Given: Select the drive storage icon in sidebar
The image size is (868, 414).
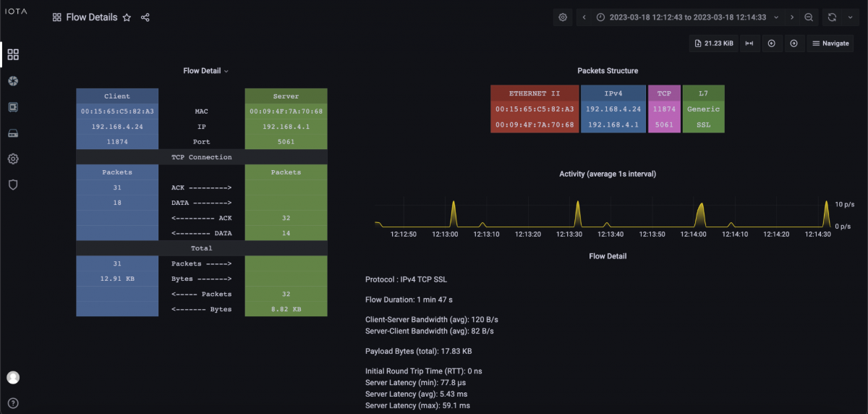Looking at the screenshot, I should pyautogui.click(x=13, y=133).
